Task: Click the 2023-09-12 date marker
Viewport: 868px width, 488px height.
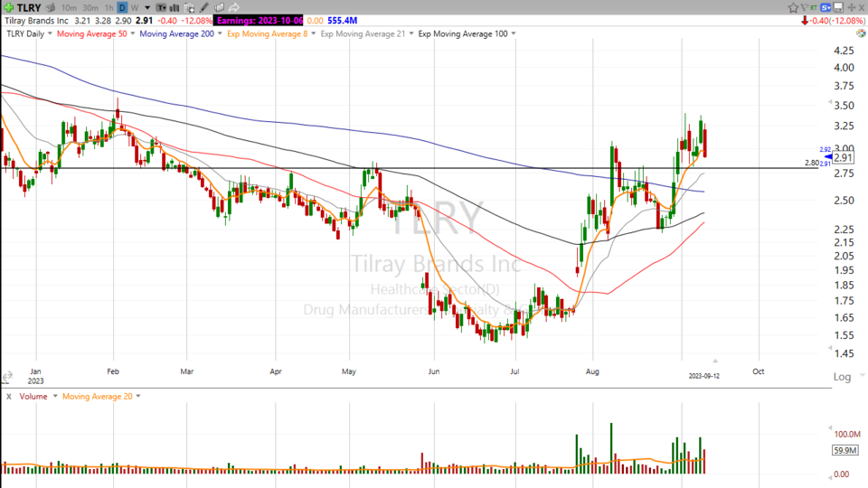Action: (703, 376)
